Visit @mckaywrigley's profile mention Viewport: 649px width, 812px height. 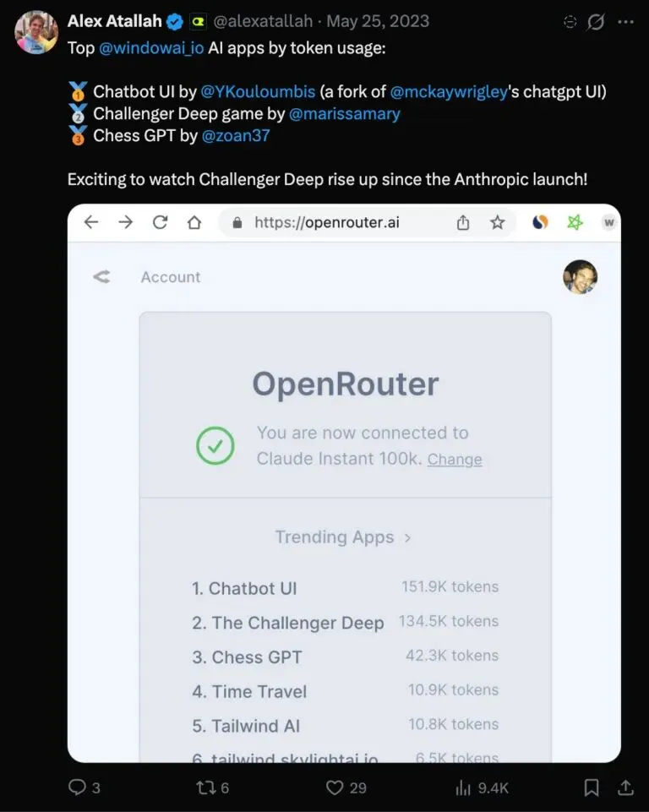click(x=449, y=91)
